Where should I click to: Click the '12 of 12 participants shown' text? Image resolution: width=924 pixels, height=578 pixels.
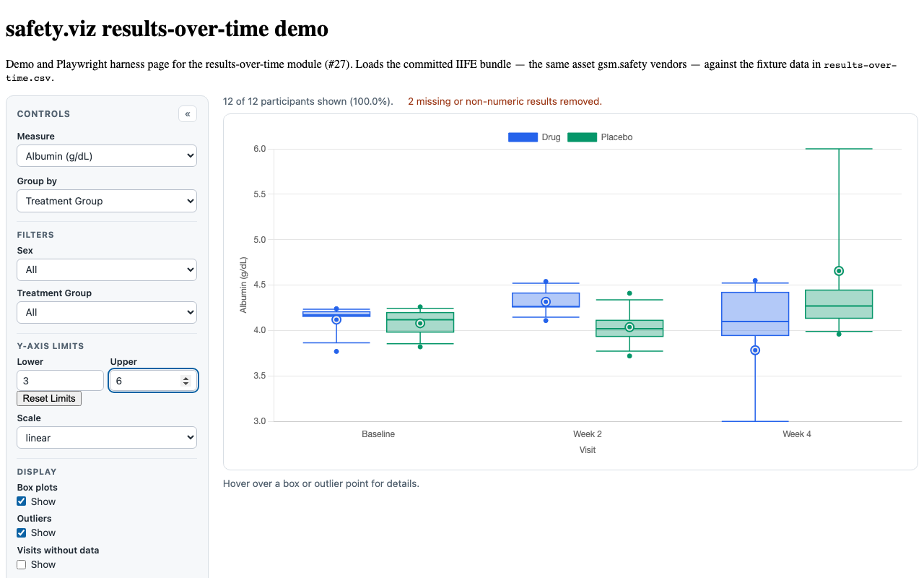tap(308, 101)
